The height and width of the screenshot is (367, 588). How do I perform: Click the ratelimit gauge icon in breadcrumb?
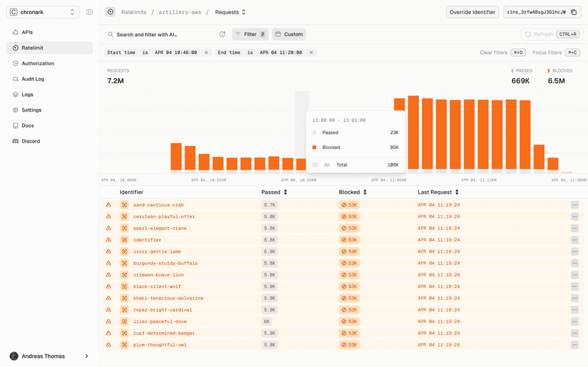110,12
